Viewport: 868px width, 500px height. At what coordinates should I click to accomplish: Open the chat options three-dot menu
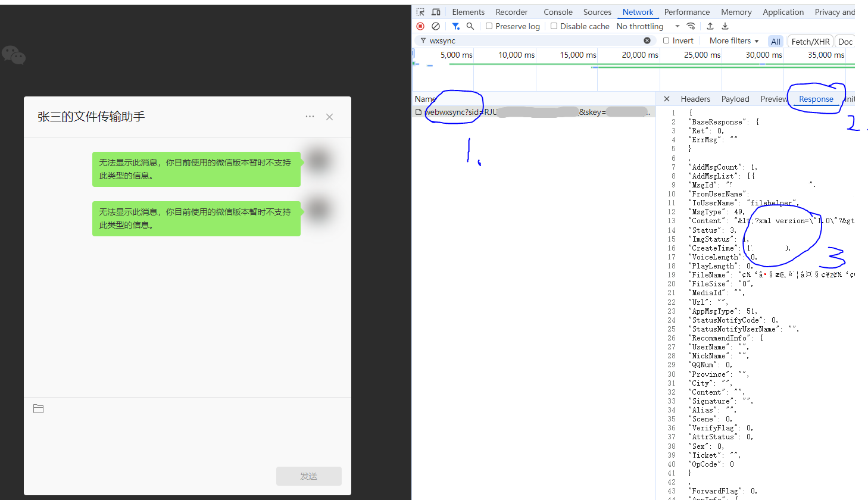pos(310,117)
